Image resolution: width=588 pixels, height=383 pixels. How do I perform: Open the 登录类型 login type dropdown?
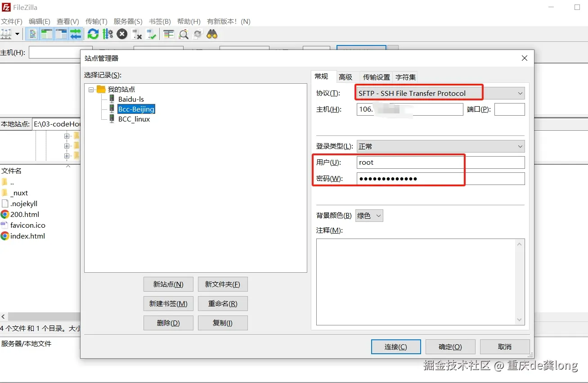point(520,146)
